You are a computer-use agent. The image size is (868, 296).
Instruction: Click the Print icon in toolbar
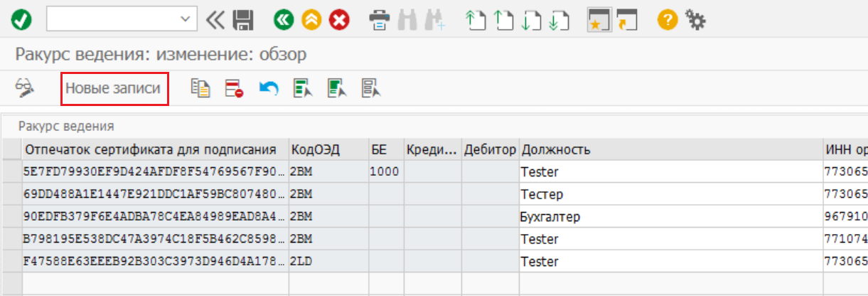tap(380, 20)
